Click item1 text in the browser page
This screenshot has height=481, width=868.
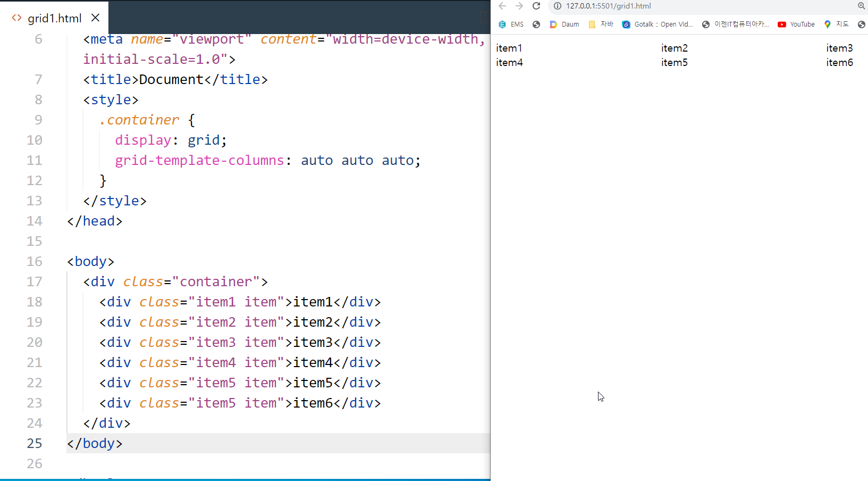coord(509,48)
